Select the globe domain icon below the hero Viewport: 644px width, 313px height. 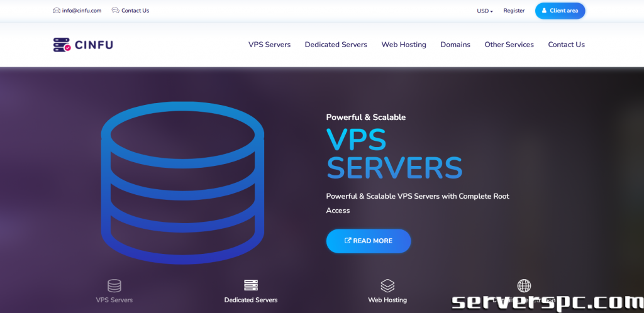click(524, 286)
